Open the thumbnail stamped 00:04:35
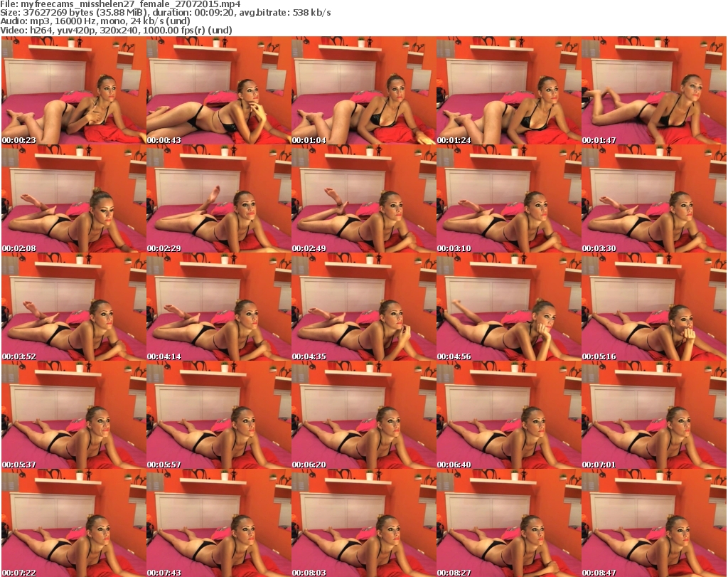The image size is (728, 577). pyautogui.click(x=363, y=307)
